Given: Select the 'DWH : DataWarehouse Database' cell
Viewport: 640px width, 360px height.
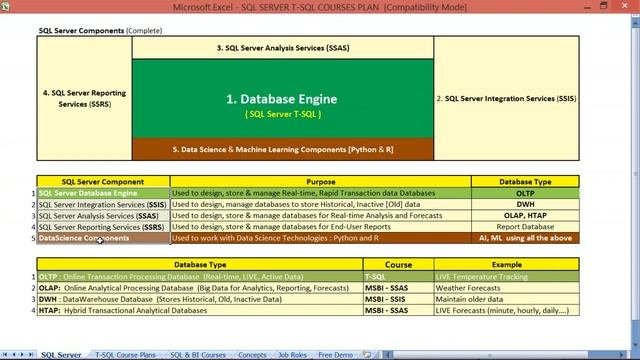Looking at the screenshot, I should [200, 299].
